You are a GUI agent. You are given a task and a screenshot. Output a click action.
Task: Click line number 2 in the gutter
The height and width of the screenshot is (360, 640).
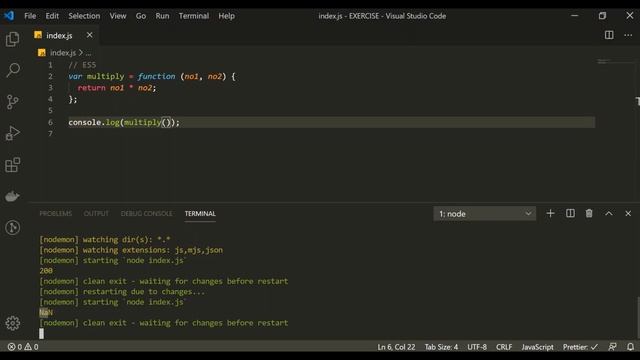click(x=50, y=76)
